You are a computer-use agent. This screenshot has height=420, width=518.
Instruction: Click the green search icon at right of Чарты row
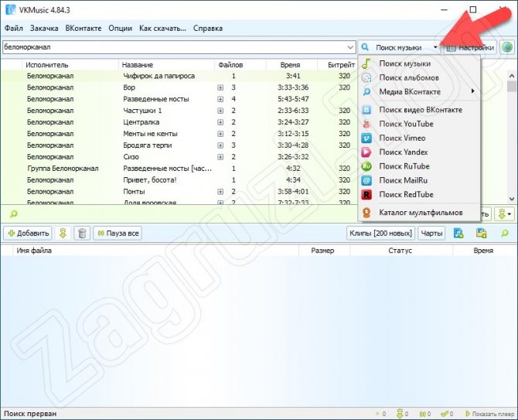point(505,233)
